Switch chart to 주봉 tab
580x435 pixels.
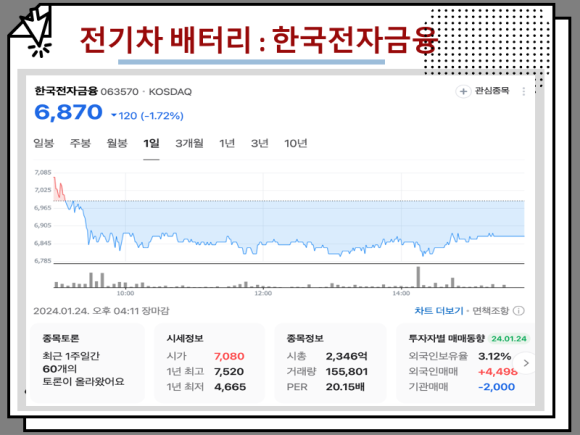click(80, 143)
